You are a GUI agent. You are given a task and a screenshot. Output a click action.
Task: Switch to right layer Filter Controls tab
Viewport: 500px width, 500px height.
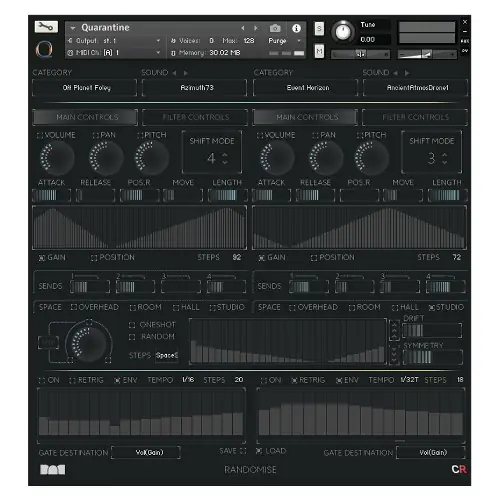(x=415, y=117)
